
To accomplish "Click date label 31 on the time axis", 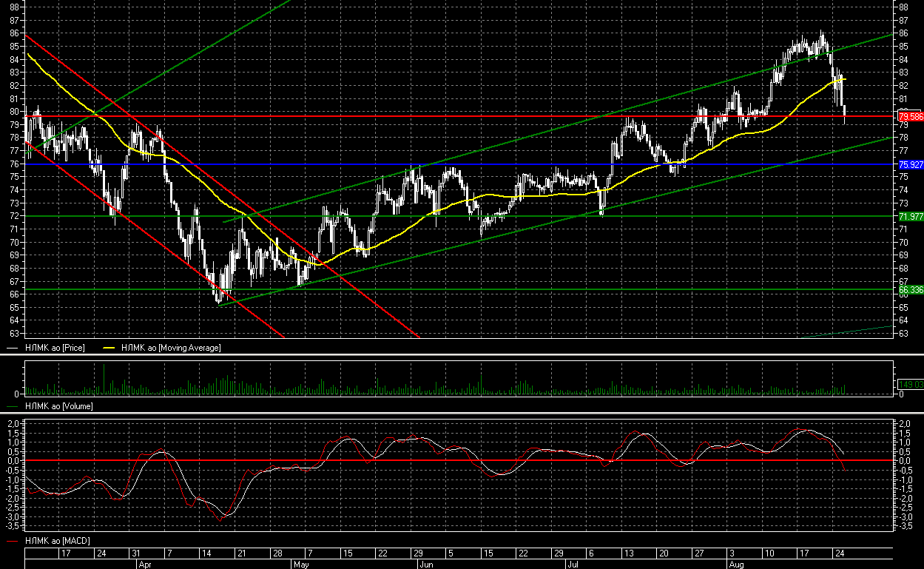I will point(136,553).
